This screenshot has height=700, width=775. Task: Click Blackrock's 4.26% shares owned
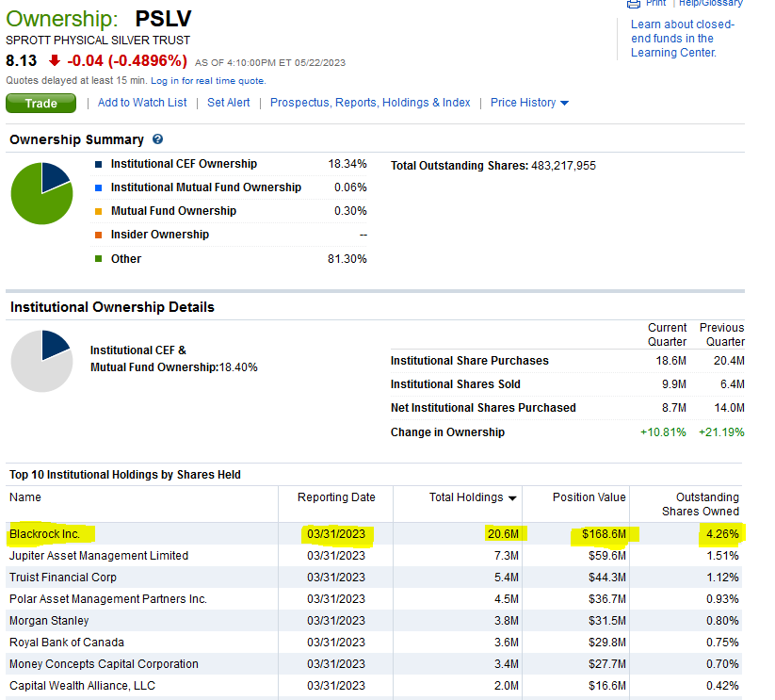pos(722,534)
